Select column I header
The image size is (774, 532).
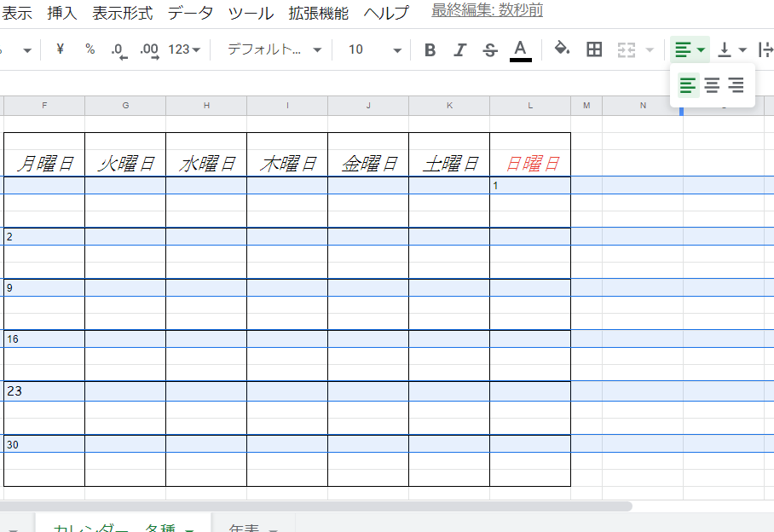pos(287,106)
